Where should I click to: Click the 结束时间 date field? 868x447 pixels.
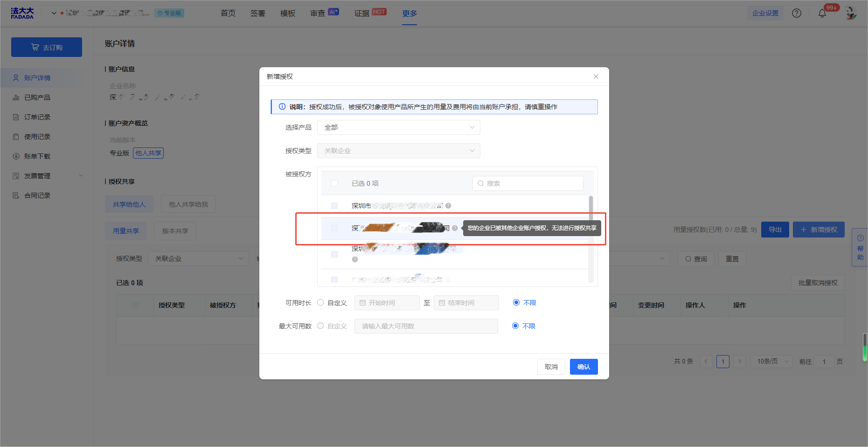466,303
